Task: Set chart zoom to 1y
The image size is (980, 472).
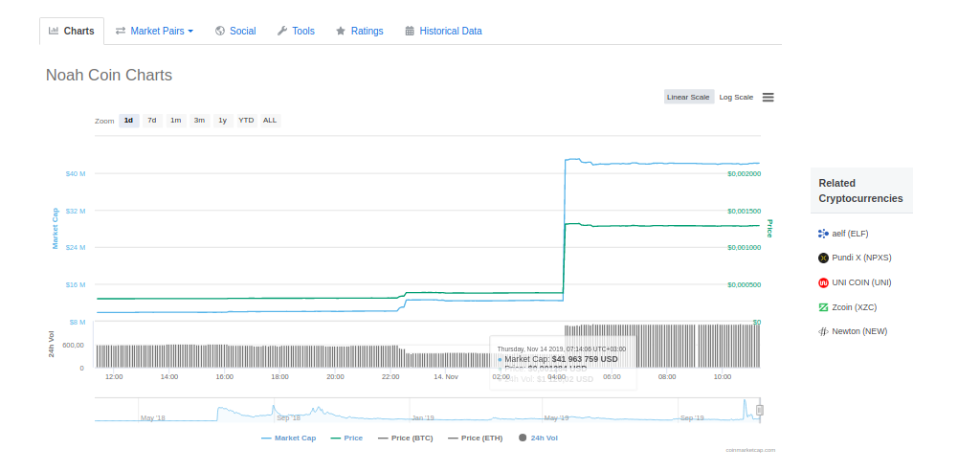Action: [x=222, y=120]
